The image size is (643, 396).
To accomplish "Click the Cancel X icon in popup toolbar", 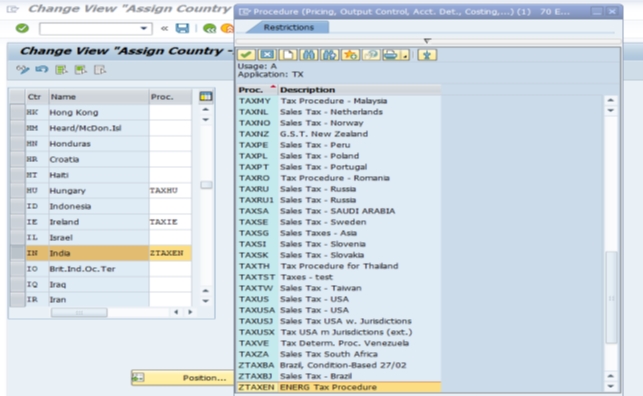I will [267, 55].
